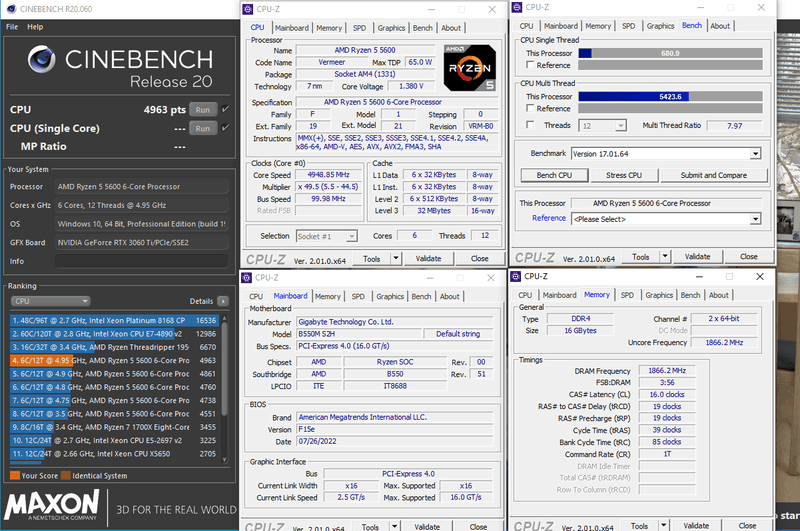The width and height of the screenshot is (800, 531).
Task: Click Validate button in Memory window
Action: (696, 525)
